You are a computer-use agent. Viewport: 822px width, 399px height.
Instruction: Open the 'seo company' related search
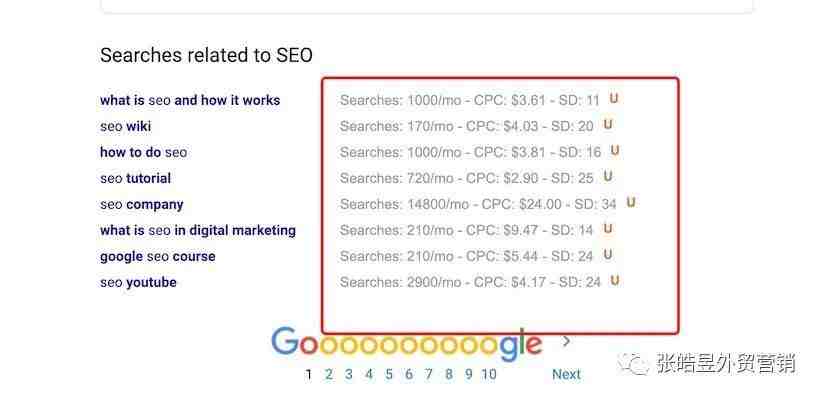click(142, 204)
